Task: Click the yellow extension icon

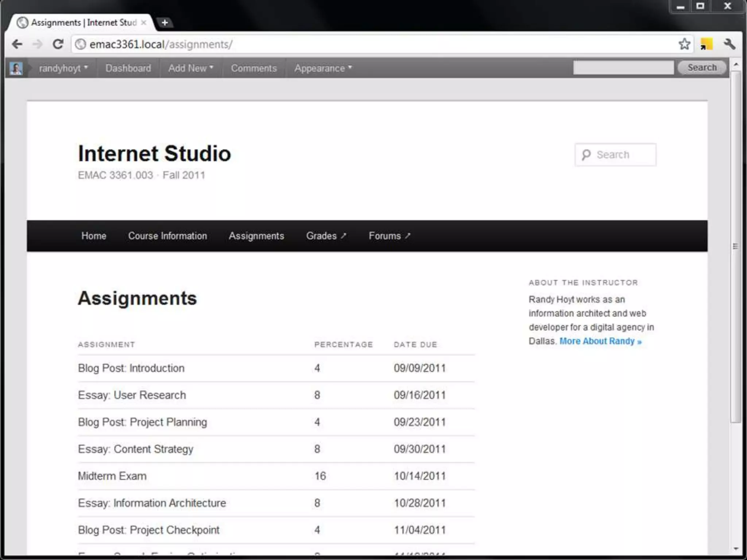Action: 707,44
